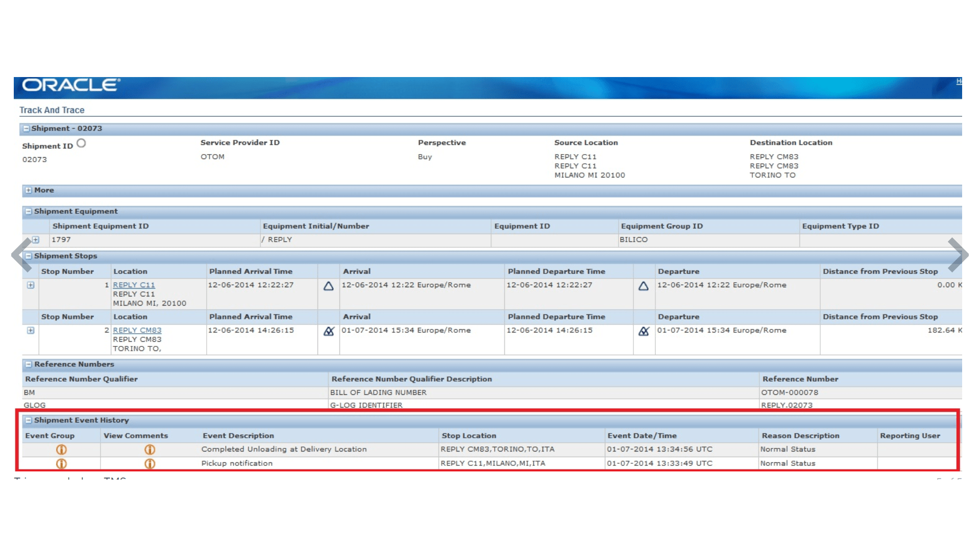The width and height of the screenshot is (980, 551).
Task: Click arrival status icon for stop 2
Action: [329, 331]
